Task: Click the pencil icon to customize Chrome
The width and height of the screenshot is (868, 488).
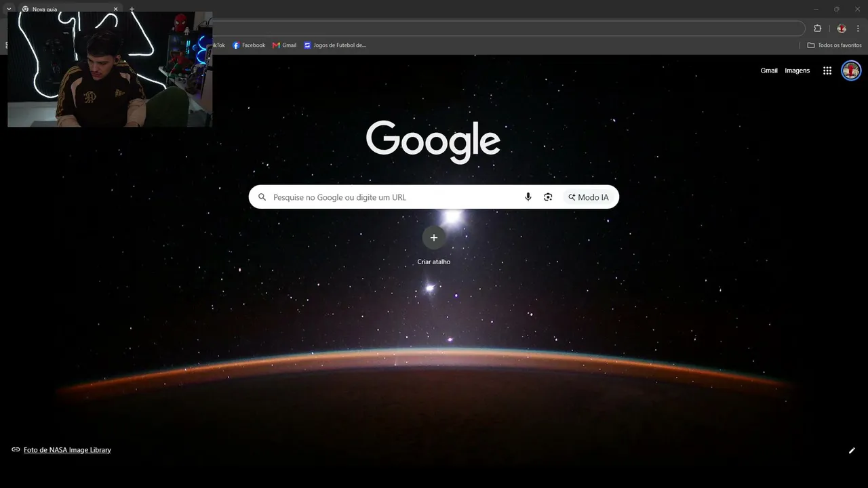Action: coord(852,450)
